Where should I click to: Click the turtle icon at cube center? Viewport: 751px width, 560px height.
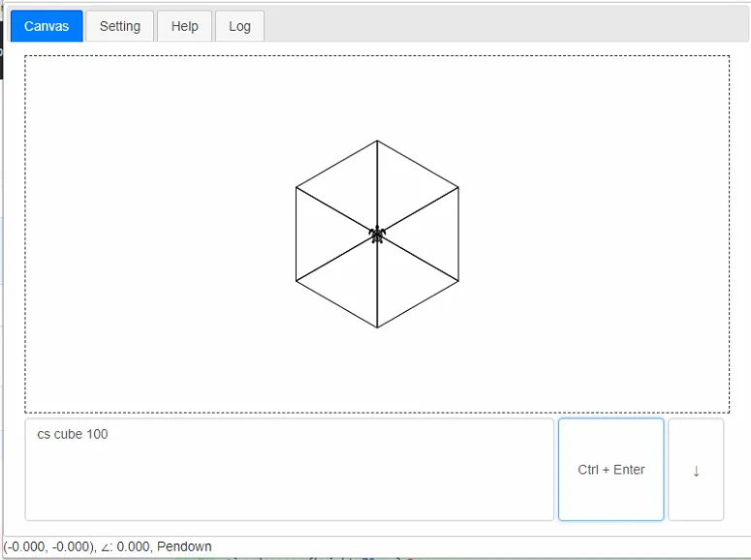coord(377,234)
